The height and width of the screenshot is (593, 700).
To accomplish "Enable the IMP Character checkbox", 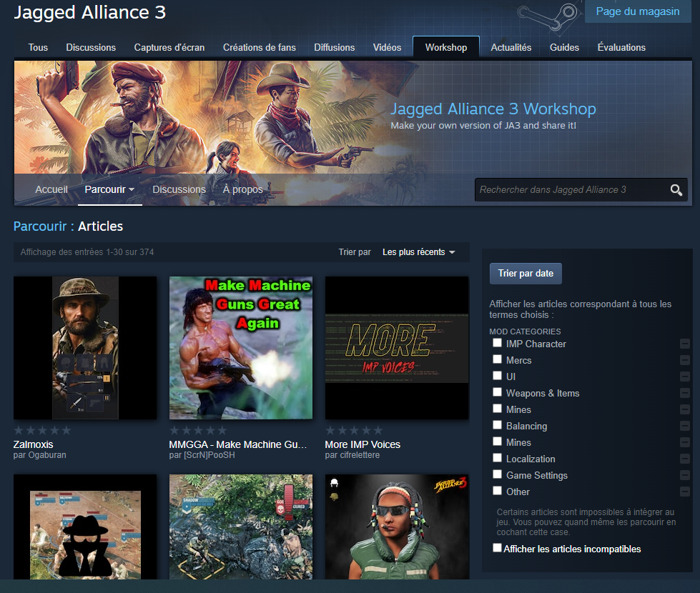I will (x=497, y=343).
